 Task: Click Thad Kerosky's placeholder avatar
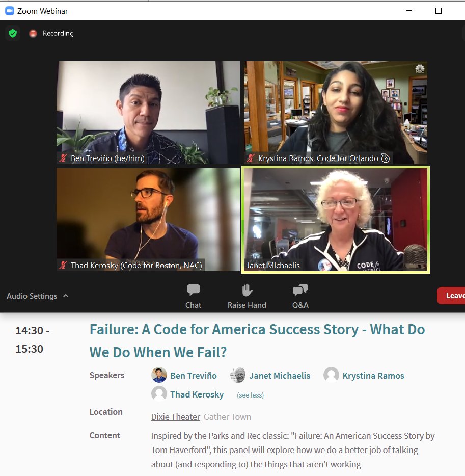[159, 394]
